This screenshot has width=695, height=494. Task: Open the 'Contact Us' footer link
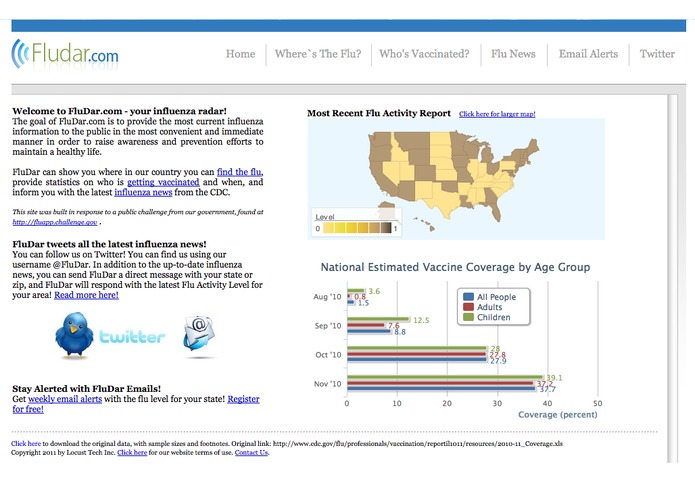251,452
